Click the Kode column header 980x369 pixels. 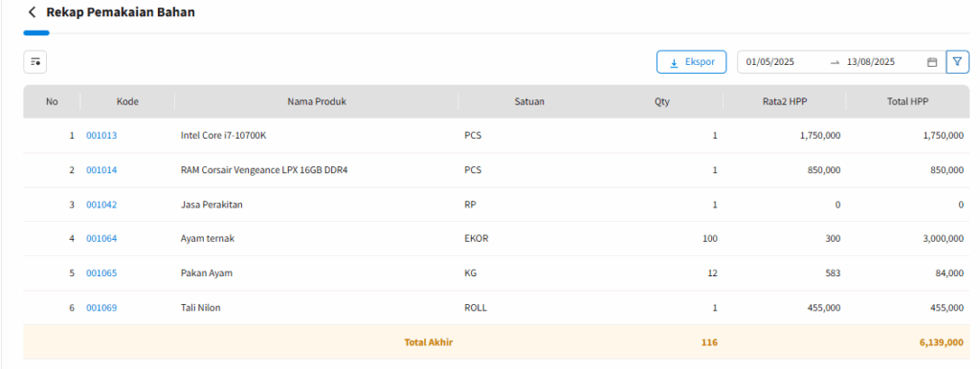click(127, 101)
